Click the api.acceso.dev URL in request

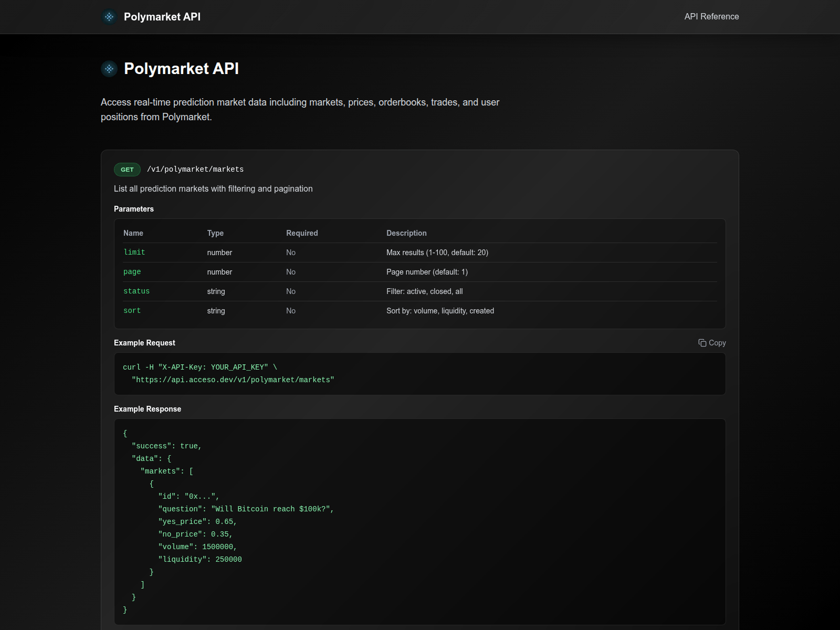pos(233,380)
